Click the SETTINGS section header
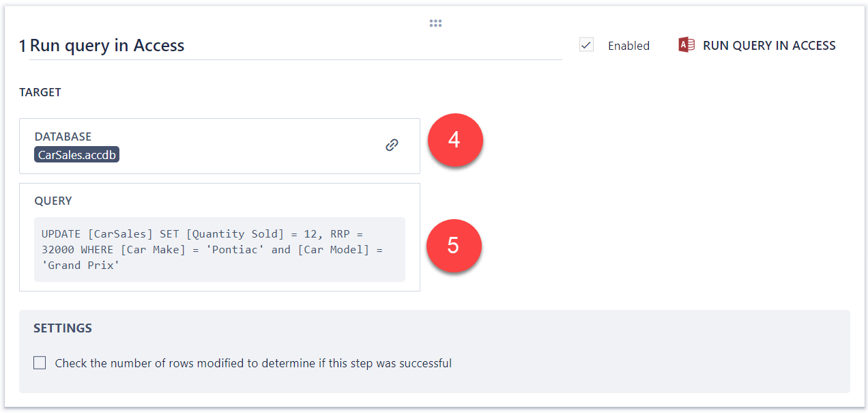 point(63,328)
